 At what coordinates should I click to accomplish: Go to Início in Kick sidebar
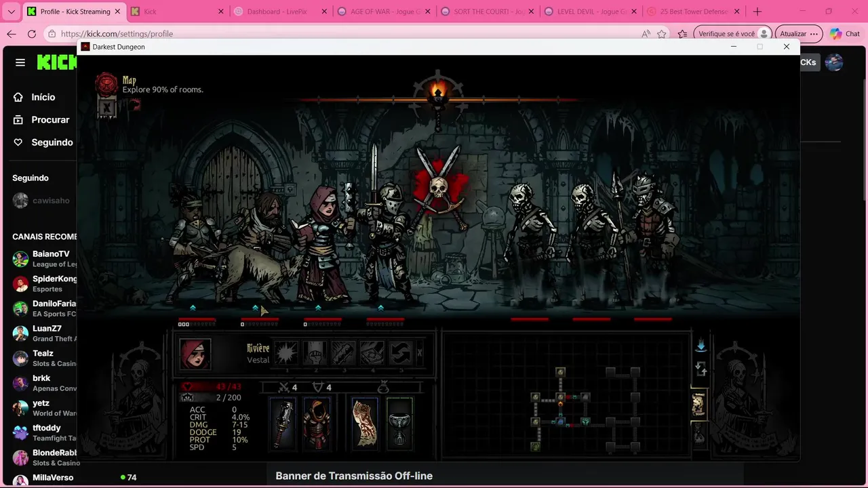(35, 97)
